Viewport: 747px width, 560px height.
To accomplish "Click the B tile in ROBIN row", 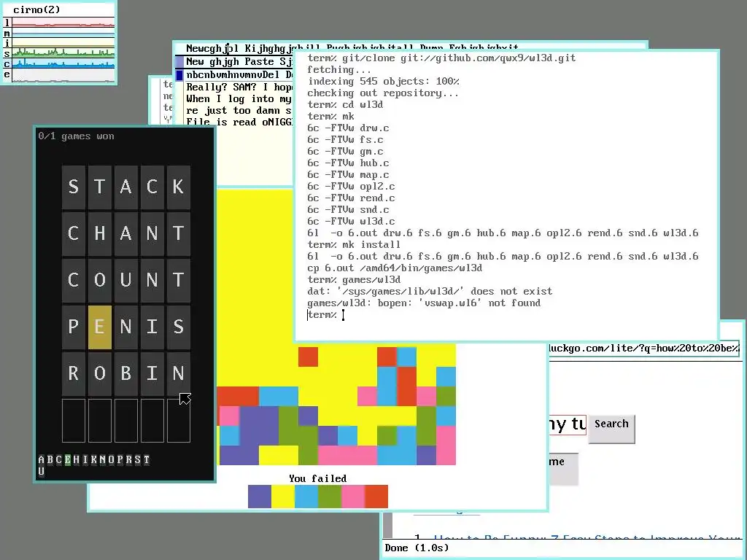I will point(125,374).
